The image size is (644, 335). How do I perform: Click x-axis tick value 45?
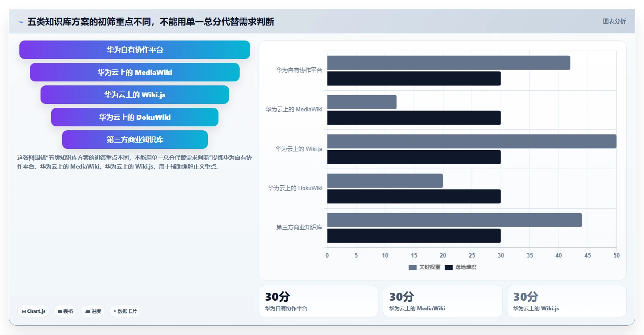tap(588, 255)
